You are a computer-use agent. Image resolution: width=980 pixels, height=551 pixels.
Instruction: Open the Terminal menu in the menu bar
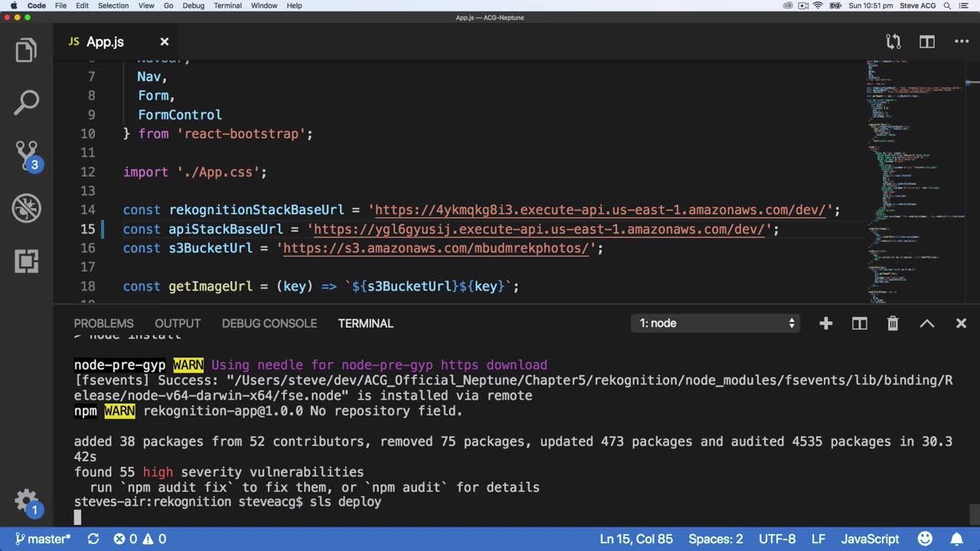click(228, 5)
